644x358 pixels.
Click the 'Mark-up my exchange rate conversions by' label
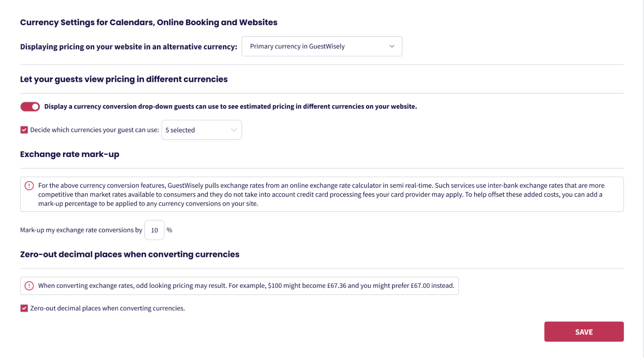click(81, 230)
